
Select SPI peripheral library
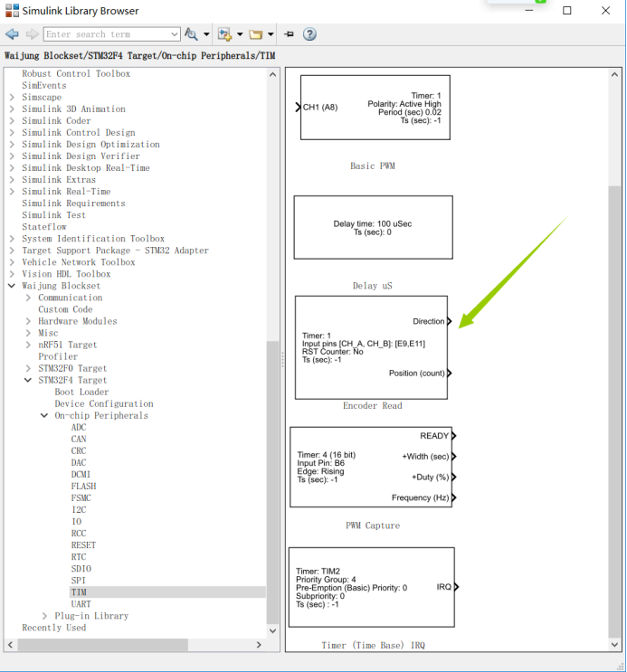78,581
